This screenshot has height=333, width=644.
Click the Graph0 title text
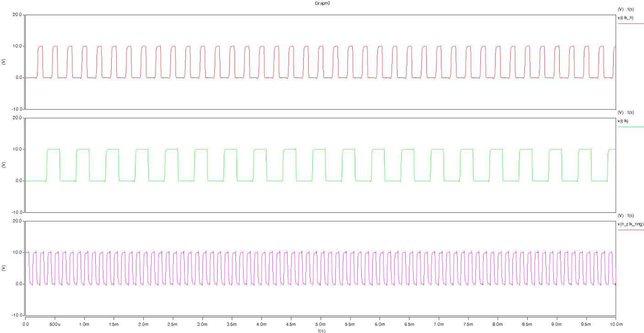pyautogui.click(x=322, y=3)
